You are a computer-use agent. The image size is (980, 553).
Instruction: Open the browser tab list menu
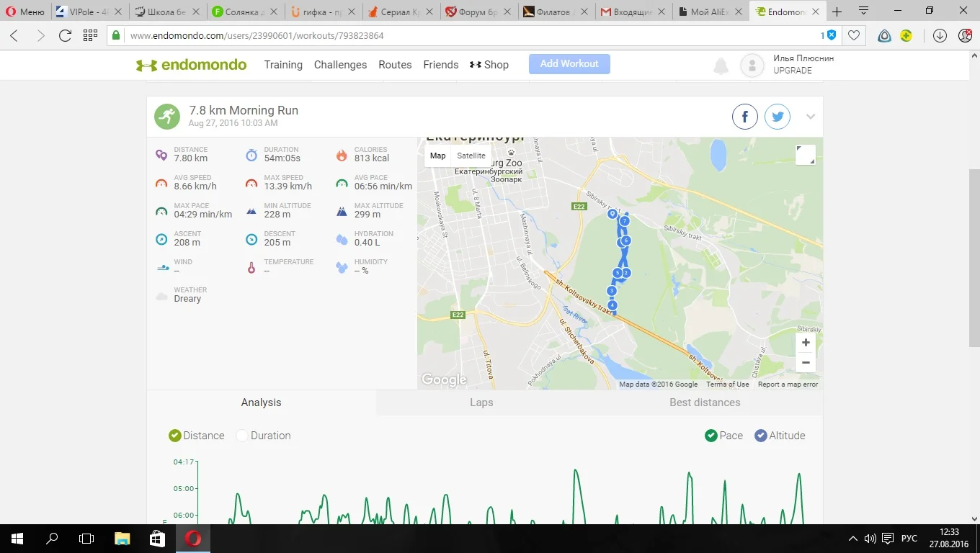pyautogui.click(x=863, y=11)
